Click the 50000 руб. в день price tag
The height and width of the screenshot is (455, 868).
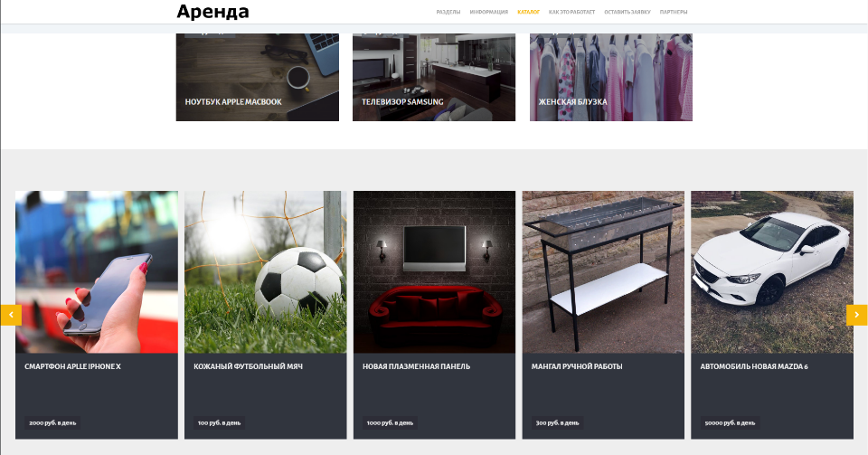[730, 423]
